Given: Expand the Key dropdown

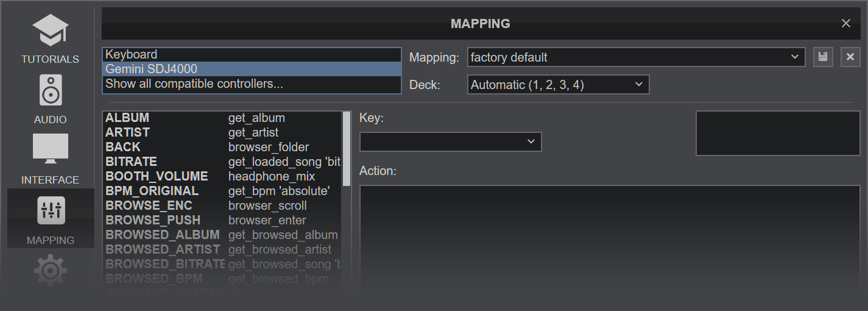Looking at the screenshot, I should [450, 141].
